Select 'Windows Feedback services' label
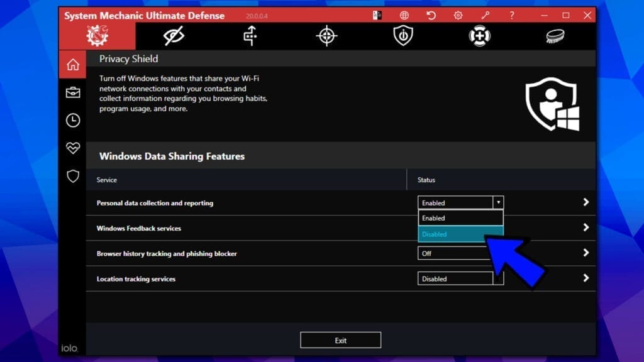The height and width of the screenshot is (362, 644). pos(139,228)
